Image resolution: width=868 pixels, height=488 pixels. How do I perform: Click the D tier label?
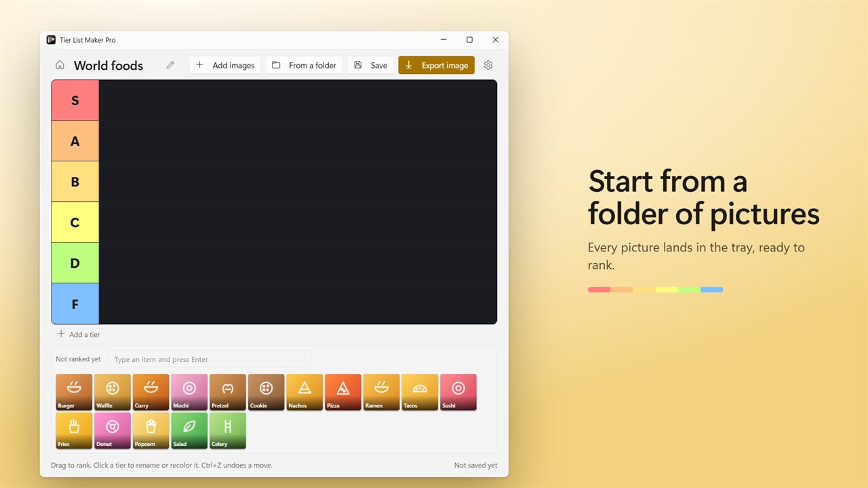(x=75, y=263)
